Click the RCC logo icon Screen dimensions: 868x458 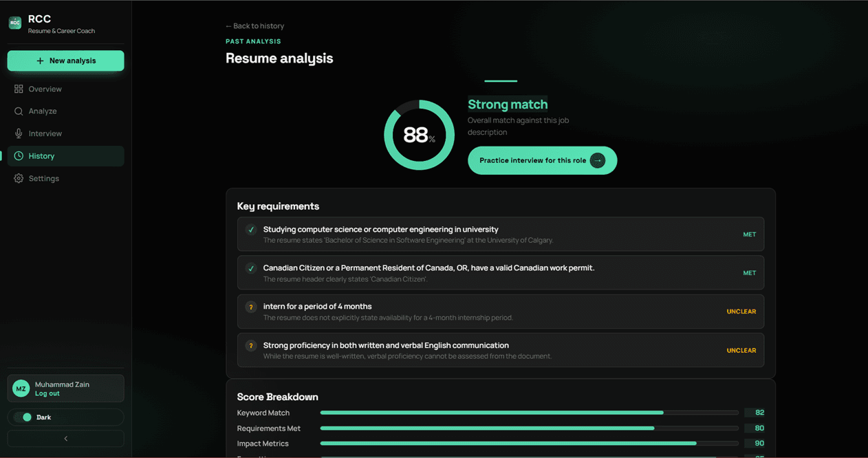15,23
